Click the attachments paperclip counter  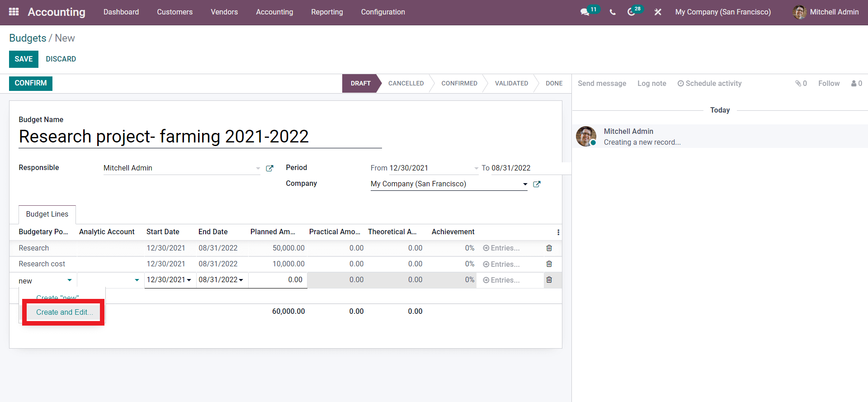801,83
